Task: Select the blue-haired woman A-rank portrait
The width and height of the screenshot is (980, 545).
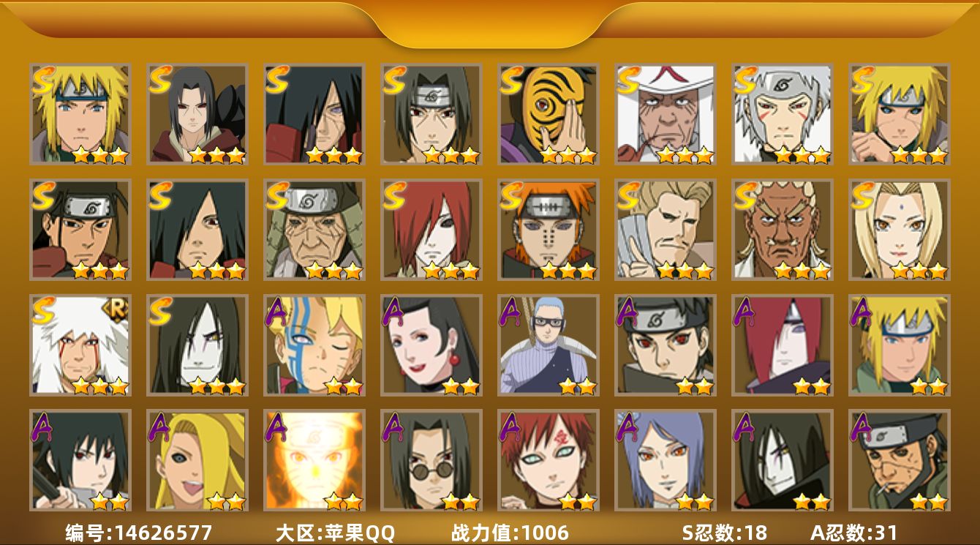Action: (x=666, y=460)
